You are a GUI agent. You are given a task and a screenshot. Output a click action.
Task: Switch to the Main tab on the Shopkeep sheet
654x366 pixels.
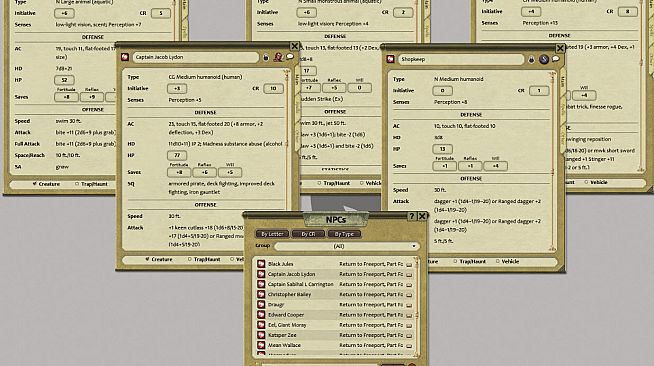click(562, 80)
